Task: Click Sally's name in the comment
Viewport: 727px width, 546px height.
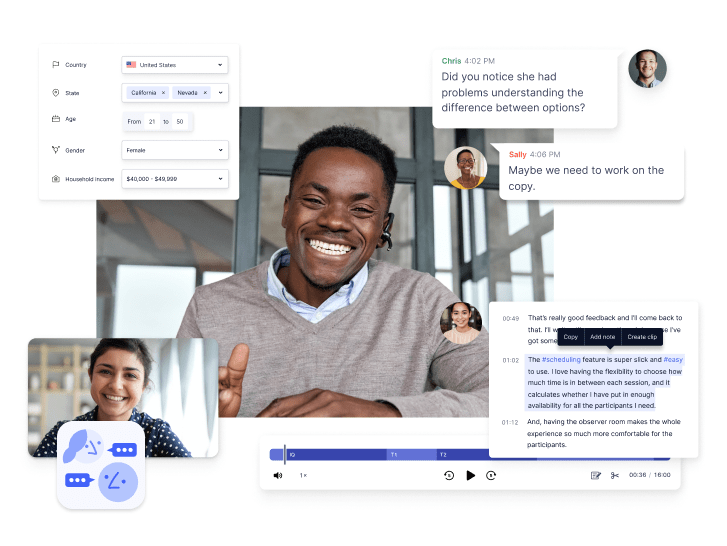Action: (517, 154)
